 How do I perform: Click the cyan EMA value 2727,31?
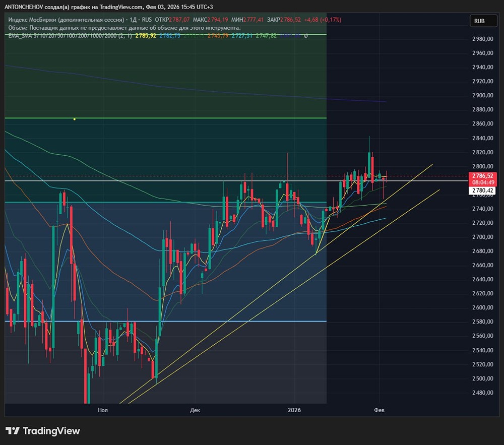pyautogui.click(x=242, y=36)
